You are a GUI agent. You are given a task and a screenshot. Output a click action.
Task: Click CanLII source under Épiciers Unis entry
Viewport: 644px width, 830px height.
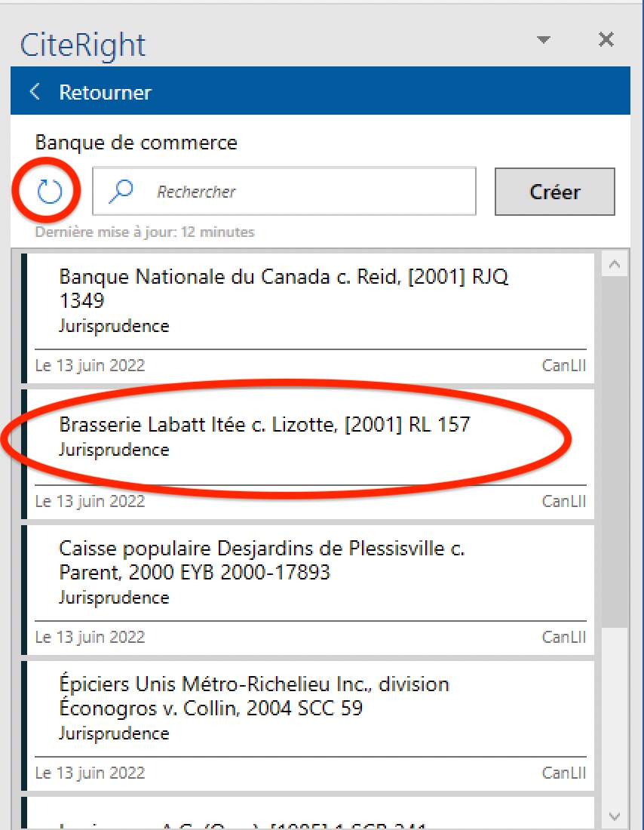click(564, 773)
